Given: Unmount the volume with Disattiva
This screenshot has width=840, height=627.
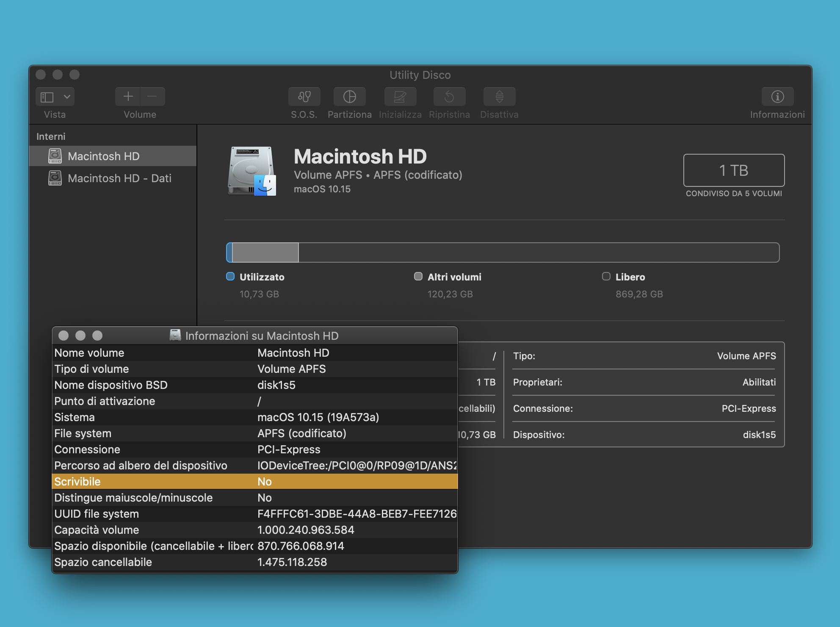Looking at the screenshot, I should 499,97.
